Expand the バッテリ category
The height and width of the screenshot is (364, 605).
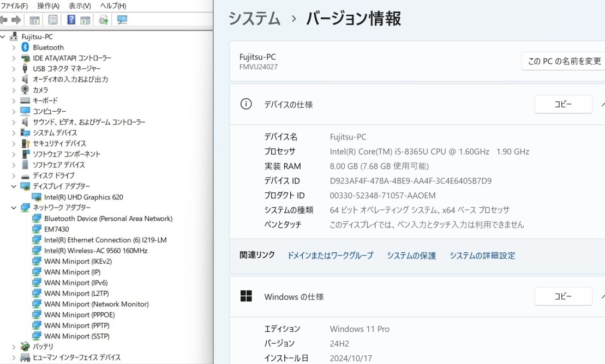14,347
